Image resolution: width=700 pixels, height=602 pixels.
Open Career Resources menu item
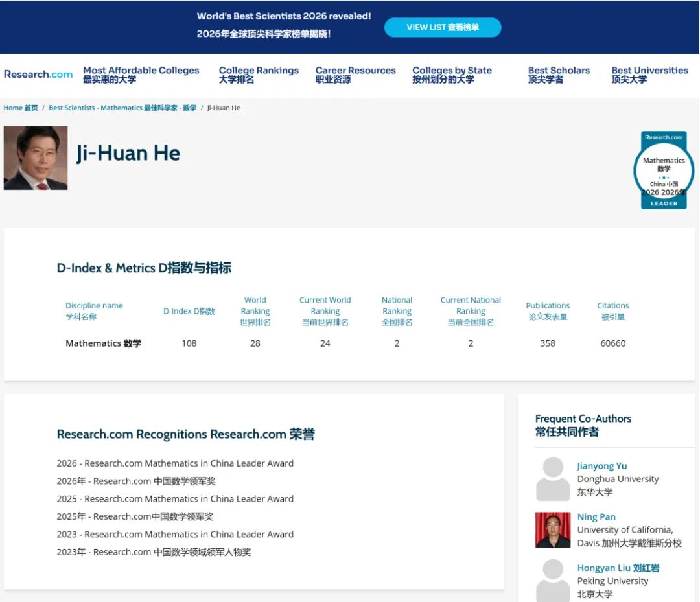coord(355,75)
